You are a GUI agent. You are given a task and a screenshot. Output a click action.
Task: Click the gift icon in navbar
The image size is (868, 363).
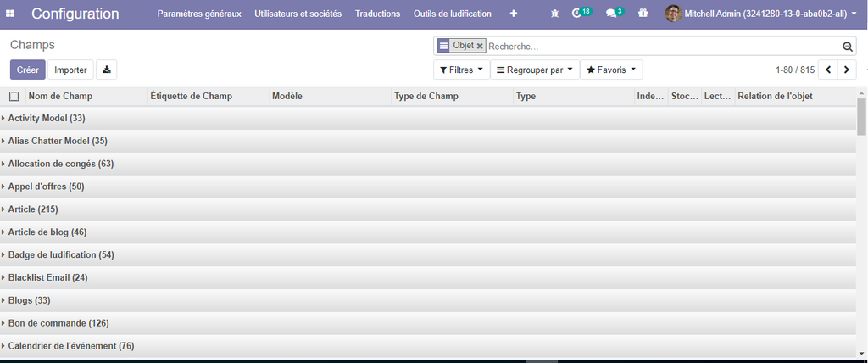pos(643,14)
